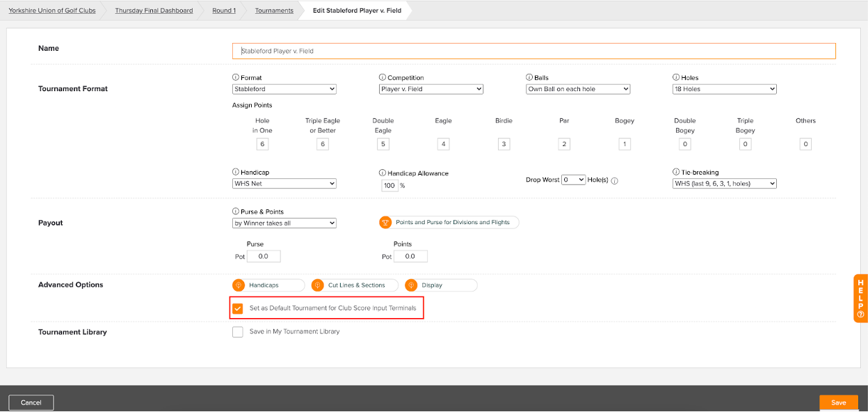
Task: Open the Drop Worst holes dropdown
Action: pos(574,180)
